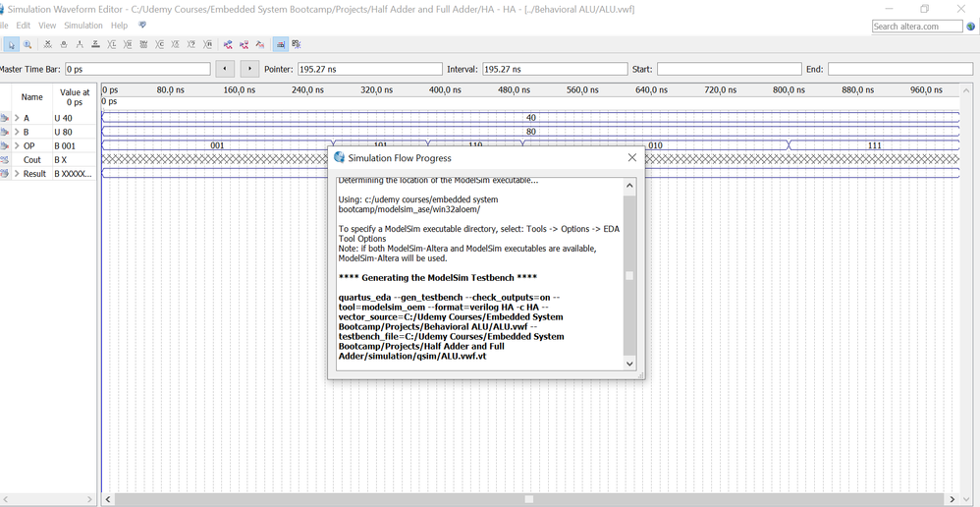Apply Forcing Low (0) value

click(x=64, y=44)
